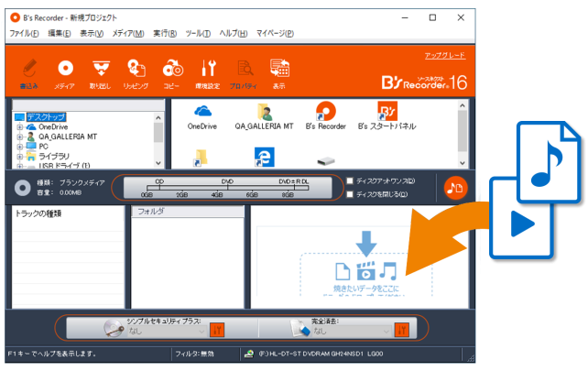Expand the QA_GALLERIA MT tree node

click(19, 136)
